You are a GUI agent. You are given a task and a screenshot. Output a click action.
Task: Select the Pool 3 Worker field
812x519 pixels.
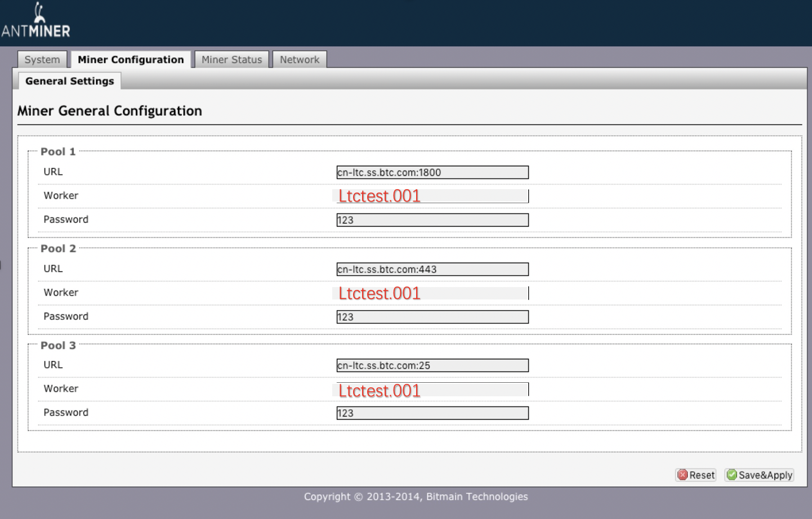[x=432, y=389]
